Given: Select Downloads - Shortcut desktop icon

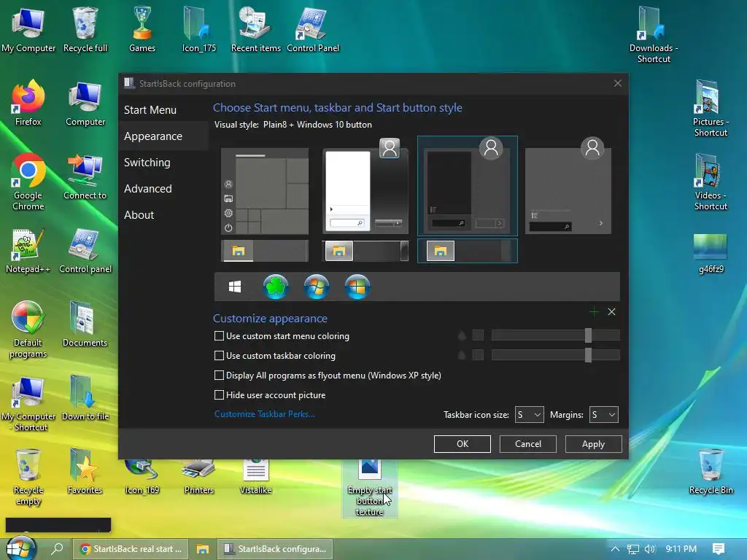Looking at the screenshot, I should [x=654, y=34].
